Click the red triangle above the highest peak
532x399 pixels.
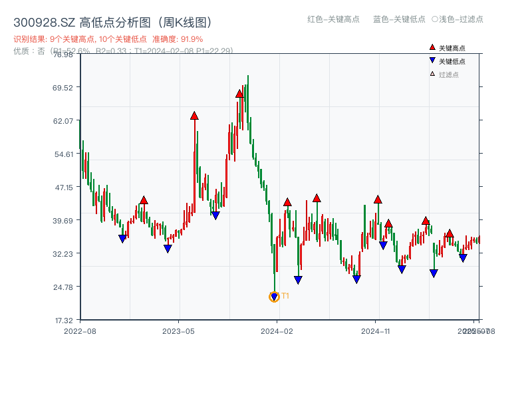(240, 94)
